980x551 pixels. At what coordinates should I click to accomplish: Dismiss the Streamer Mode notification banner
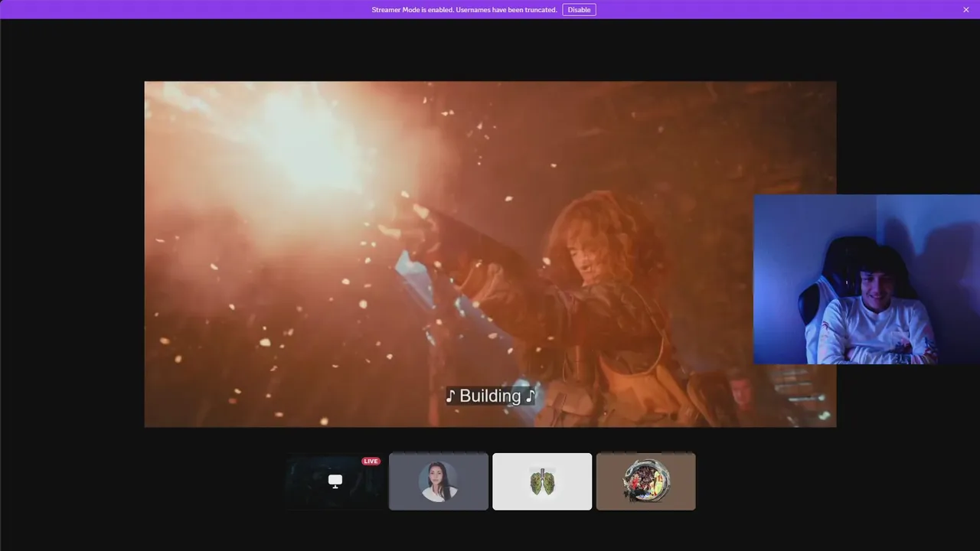pyautogui.click(x=966, y=10)
